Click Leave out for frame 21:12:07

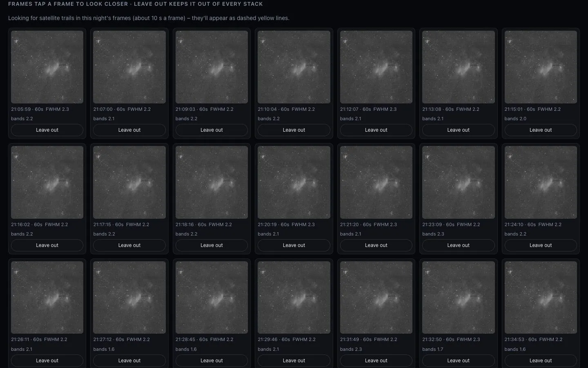click(x=376, y=130)
